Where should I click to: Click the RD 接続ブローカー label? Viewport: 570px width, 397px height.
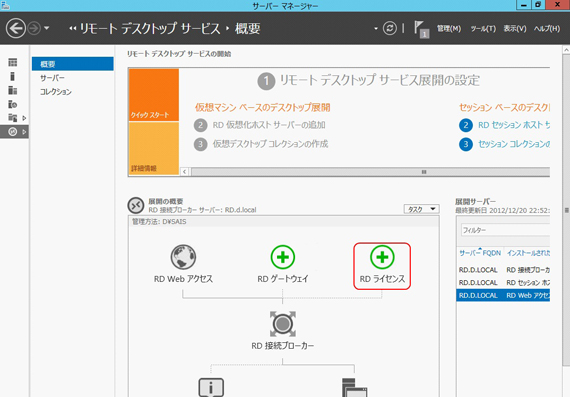pos(283,345)
